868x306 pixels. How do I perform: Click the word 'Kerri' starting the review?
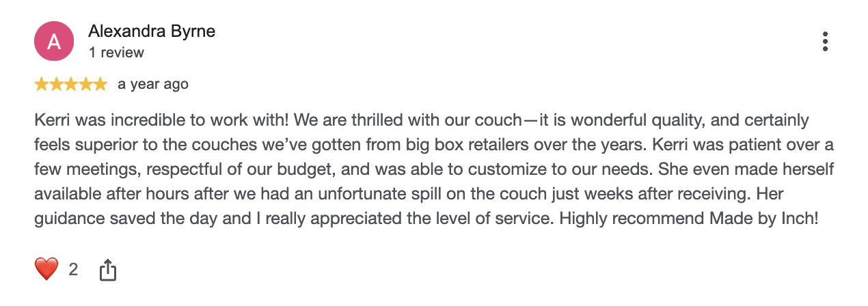(52, 120)
